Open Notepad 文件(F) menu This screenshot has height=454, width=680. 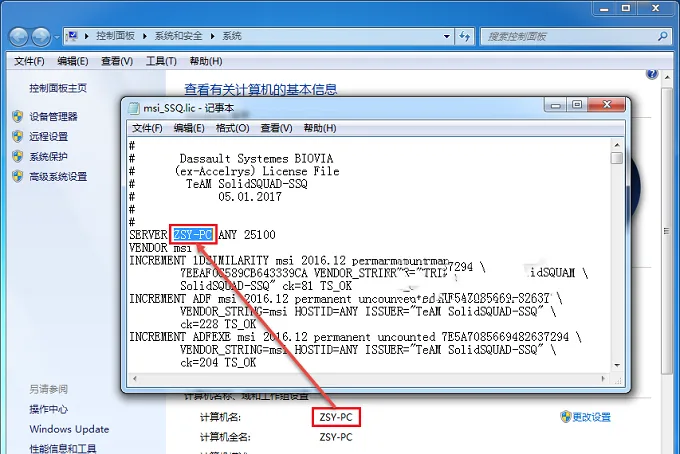pyautogui.click(x=147, y=128)
